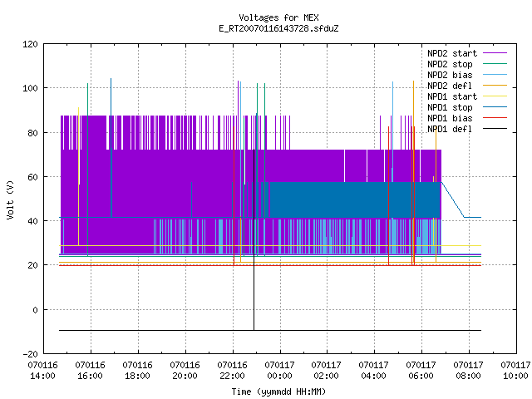Click the 60 y-axis tick label
Image resolution: width=532 pixels, height=399 pixels.
pos(32,177)
